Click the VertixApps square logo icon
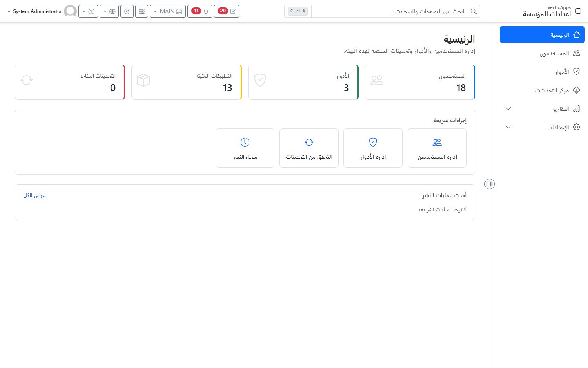 click(578, 11)
